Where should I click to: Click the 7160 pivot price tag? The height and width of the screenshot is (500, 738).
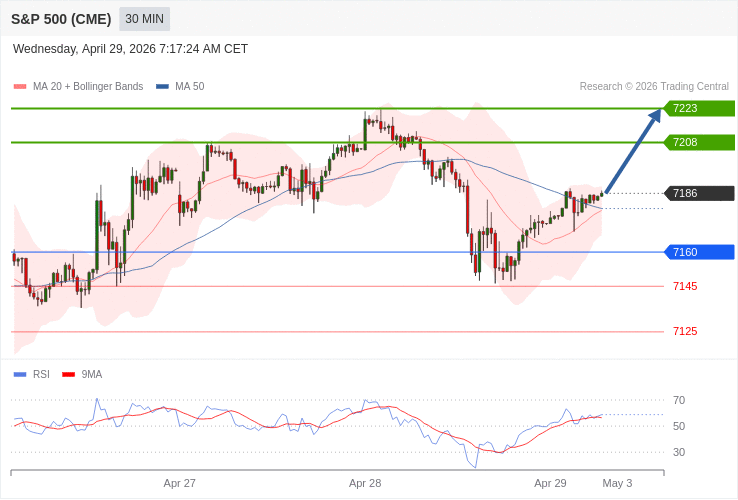pos(699,252)
